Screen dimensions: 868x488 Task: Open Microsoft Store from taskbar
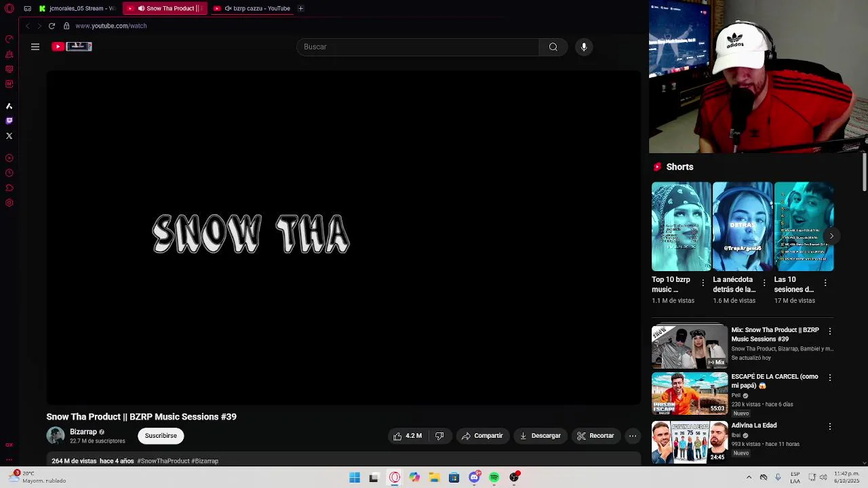point(454,478)
